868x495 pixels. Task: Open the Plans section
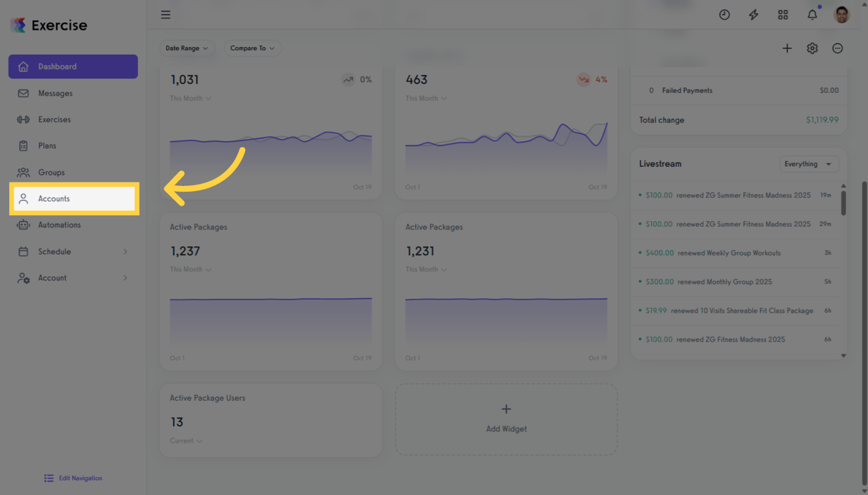50,146
